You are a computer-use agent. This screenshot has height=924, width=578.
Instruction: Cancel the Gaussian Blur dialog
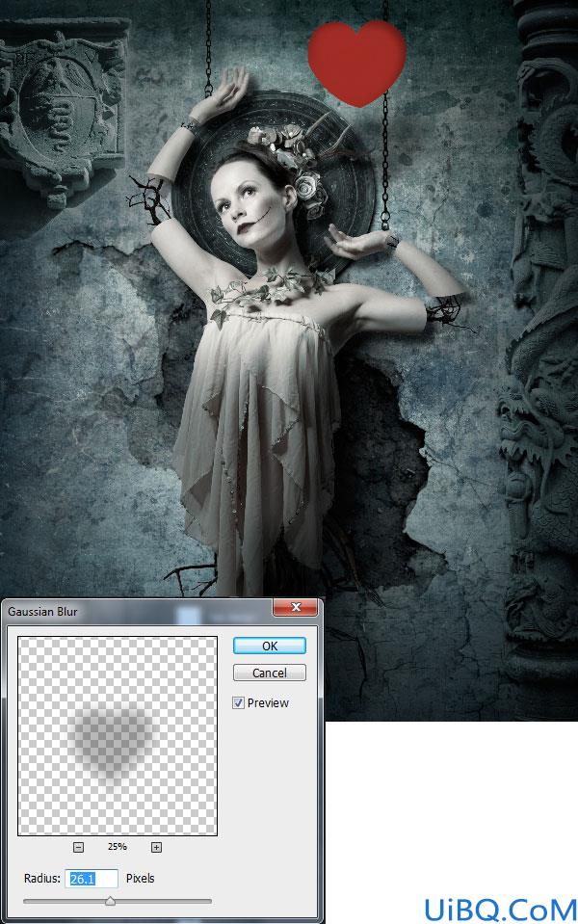pyautogui.click(x=270, y=673)
